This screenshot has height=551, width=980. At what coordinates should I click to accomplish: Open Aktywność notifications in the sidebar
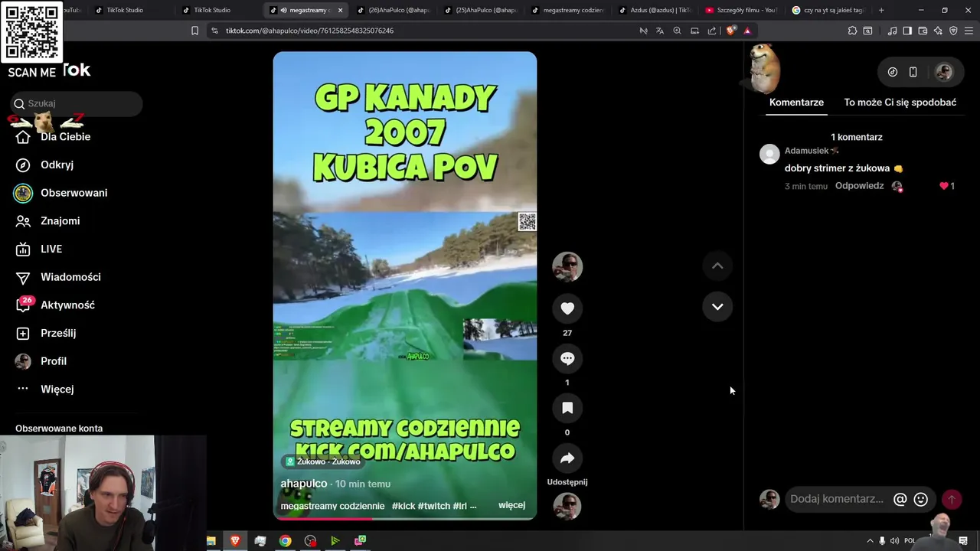pyautogui.click(x=67, y=305)
